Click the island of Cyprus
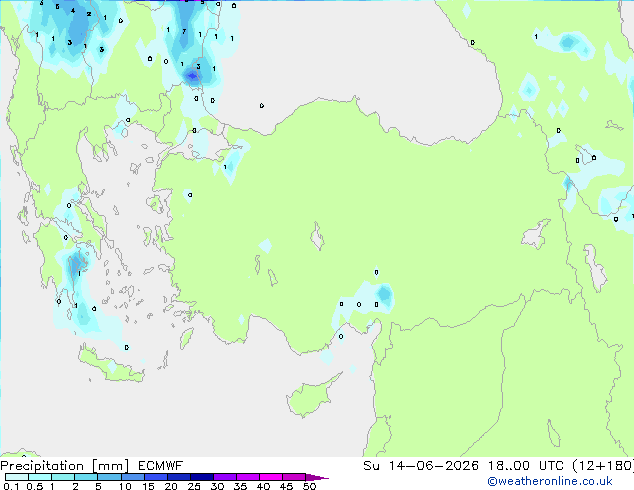The height and width of the screenshot is (490, 634). [311, 395]
